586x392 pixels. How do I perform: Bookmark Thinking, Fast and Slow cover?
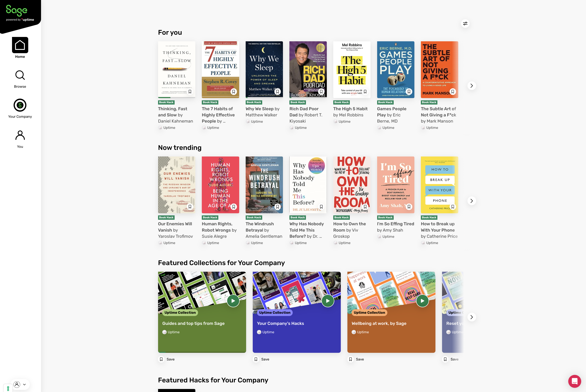coord(190,92)
